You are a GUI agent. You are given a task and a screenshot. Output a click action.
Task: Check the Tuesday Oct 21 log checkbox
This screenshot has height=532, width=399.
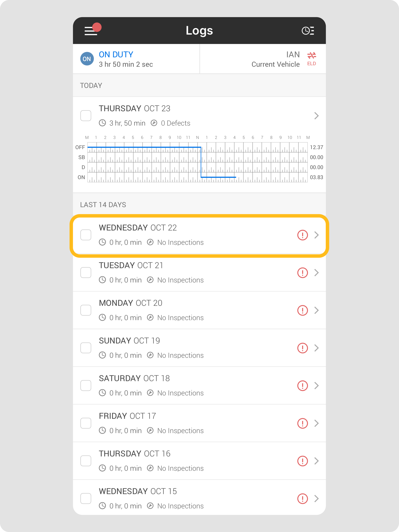(x=86, y=273)
